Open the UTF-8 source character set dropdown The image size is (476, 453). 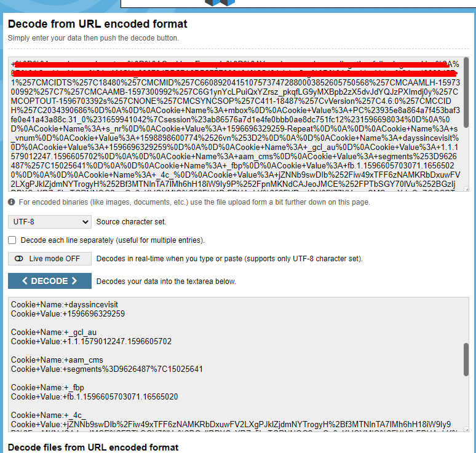pos(50,222)
